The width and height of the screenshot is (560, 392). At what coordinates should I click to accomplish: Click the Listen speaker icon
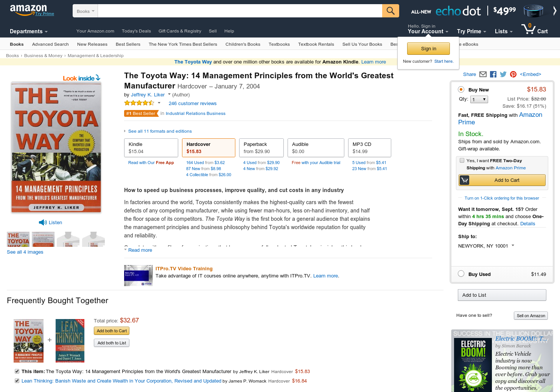[43, 223]
